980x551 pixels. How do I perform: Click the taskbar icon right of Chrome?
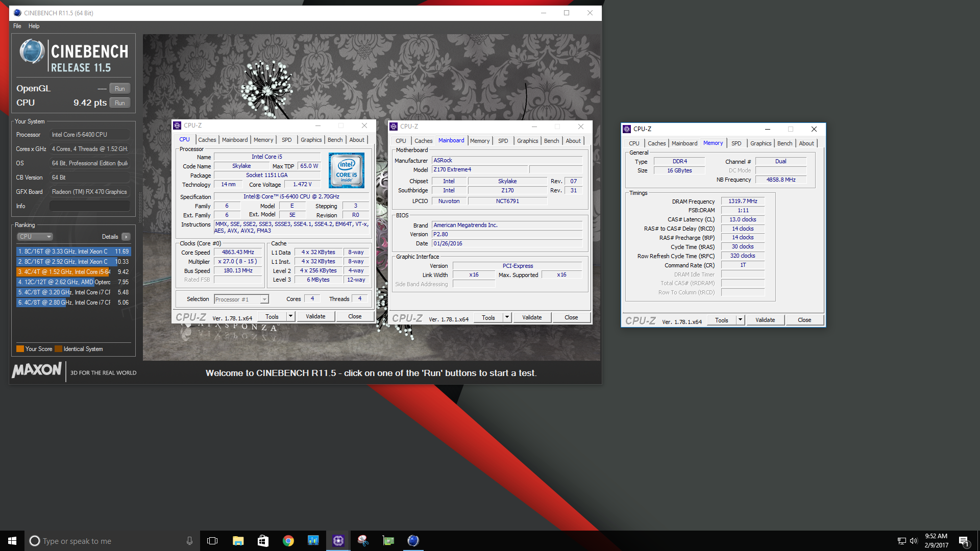tap(313, 541)
